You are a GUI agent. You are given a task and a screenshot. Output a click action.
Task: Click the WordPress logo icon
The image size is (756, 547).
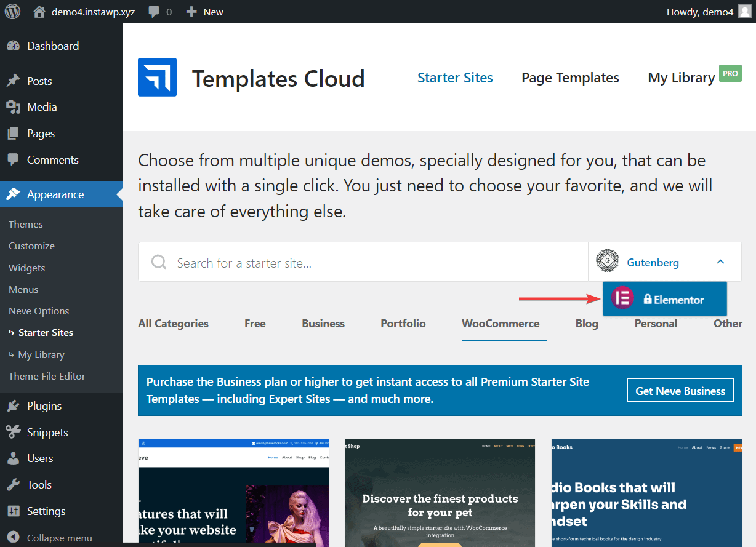point(13,12)
